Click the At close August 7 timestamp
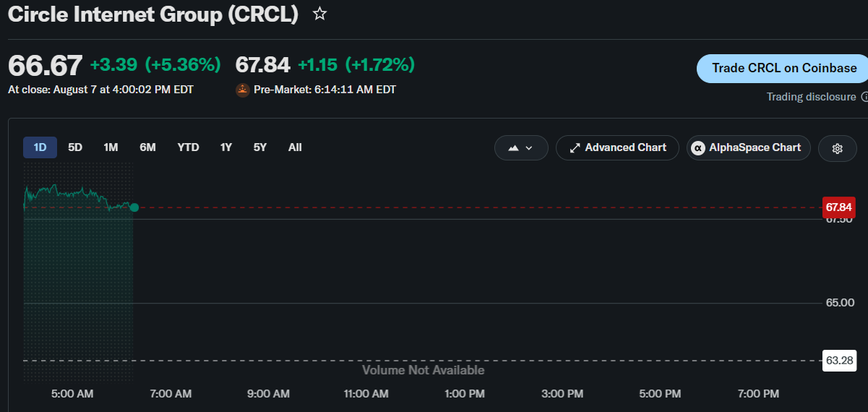This screenshot has height=412, width=868. (x=100, y=90)
